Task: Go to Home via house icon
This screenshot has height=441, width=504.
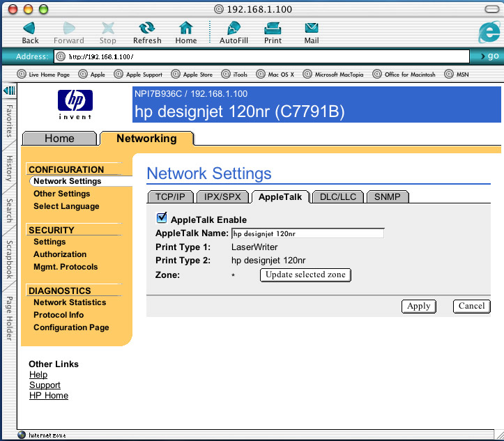Action: [x=185, y=29]
